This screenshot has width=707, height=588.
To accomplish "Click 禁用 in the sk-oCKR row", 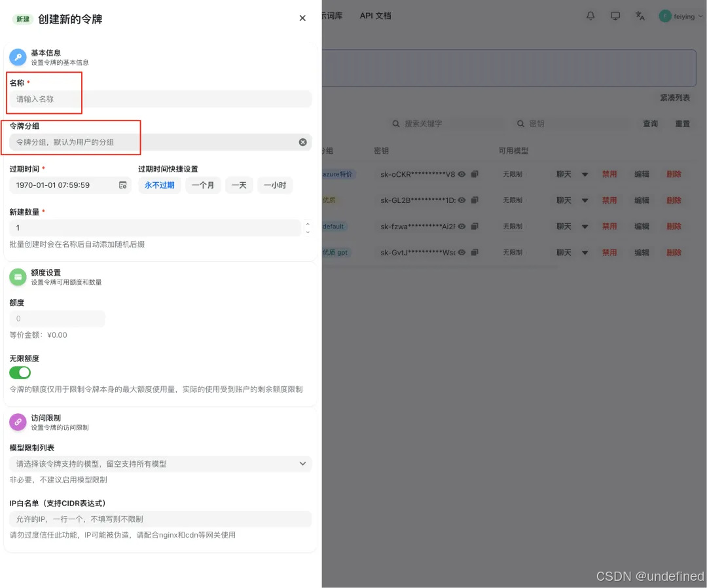I will tap(609, 174).
